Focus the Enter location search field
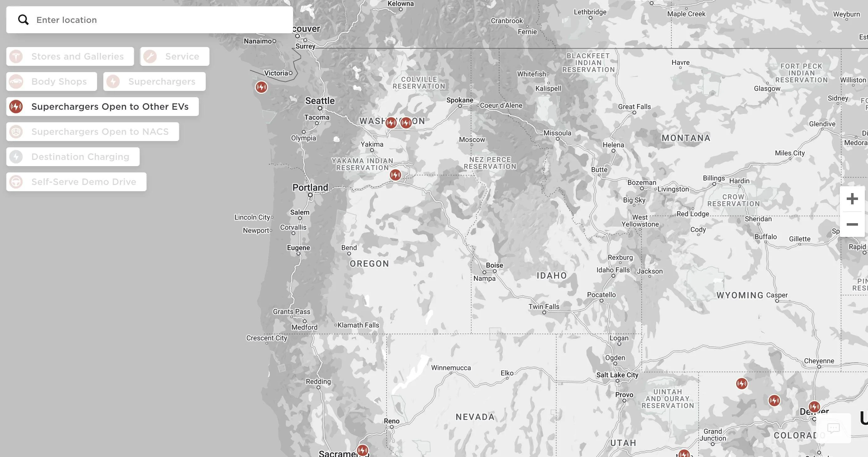 (149, 19)
